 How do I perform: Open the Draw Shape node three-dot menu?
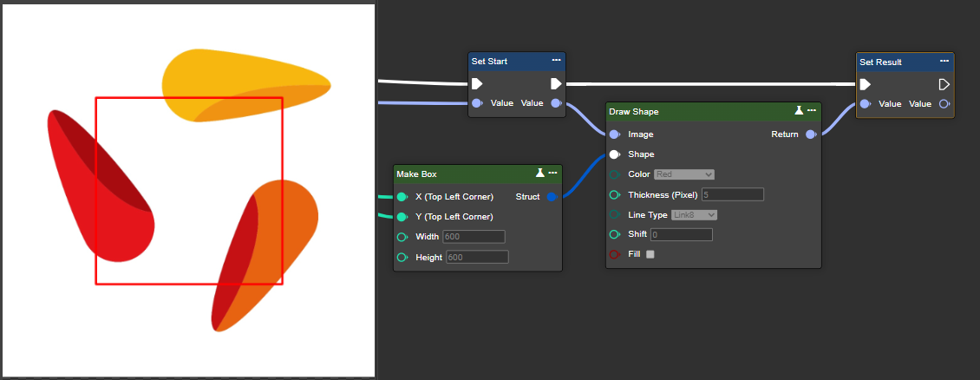click(x=812, y=111)
